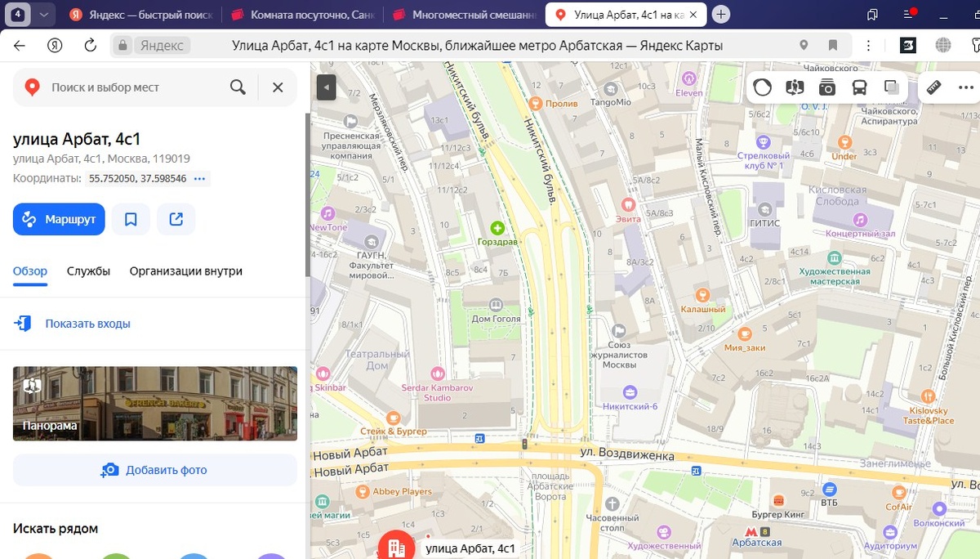980x559 pixels.
Task: Click the red Yandex Maps pin logo
Action: [x=32, y=87]
